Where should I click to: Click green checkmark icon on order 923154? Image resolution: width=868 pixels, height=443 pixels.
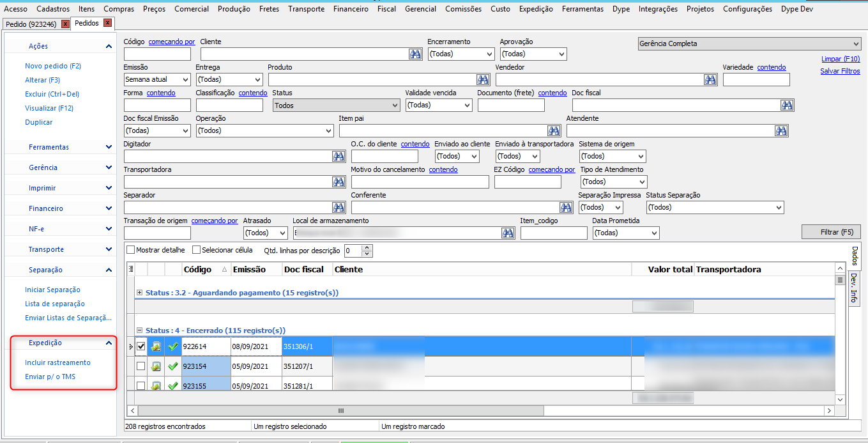coord(172,367)
